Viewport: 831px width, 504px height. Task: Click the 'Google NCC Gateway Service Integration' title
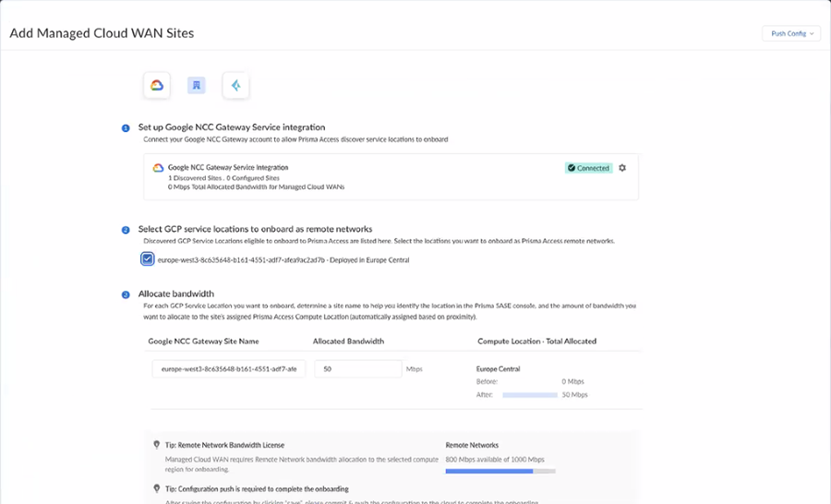point(228,167)
